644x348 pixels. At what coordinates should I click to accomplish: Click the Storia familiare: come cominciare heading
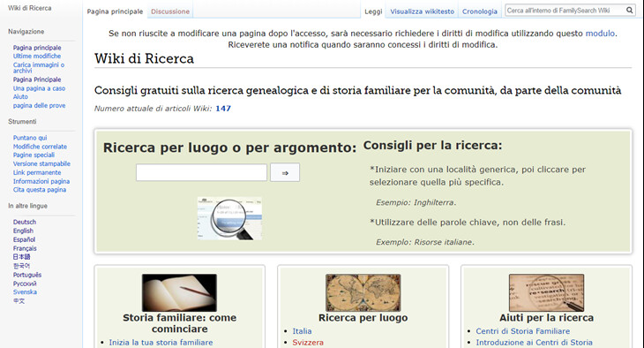pyautogui.click(x=179, y=323)
